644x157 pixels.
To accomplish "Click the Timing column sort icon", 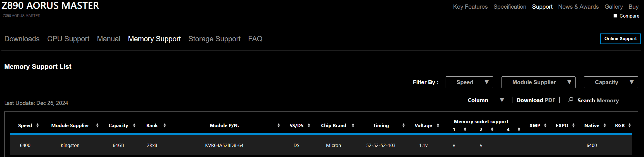I will (403, 125).
